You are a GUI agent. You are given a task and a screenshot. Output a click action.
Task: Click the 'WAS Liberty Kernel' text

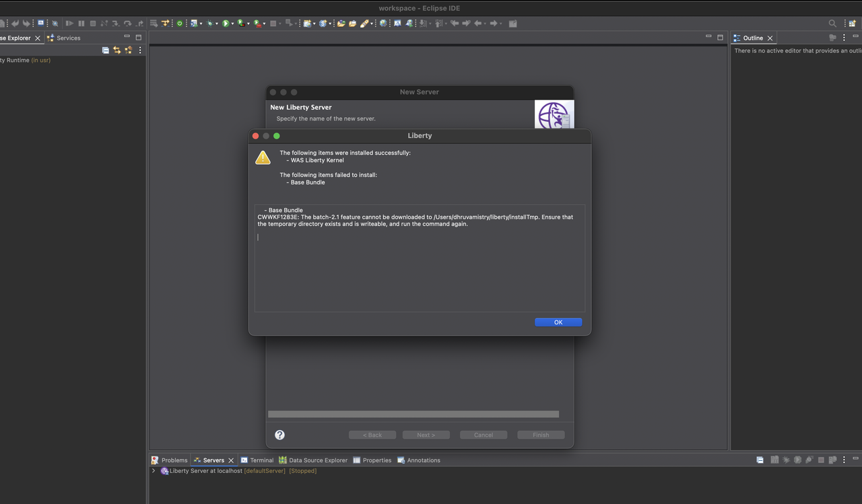[317, 160]
